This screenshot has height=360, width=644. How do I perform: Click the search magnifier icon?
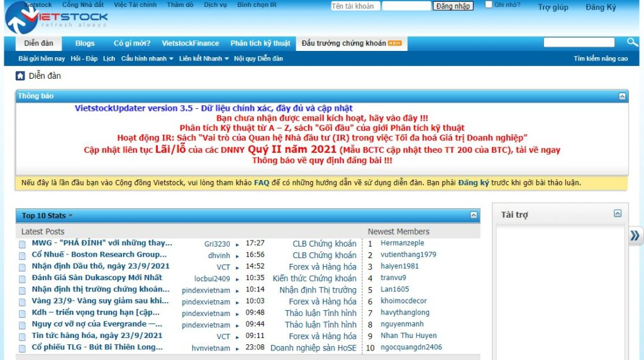tap(632, 42)
